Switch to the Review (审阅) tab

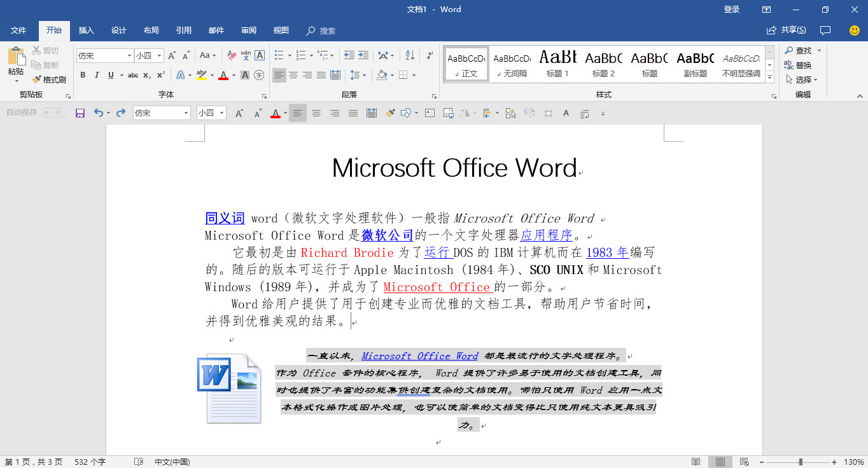[248, 31]
